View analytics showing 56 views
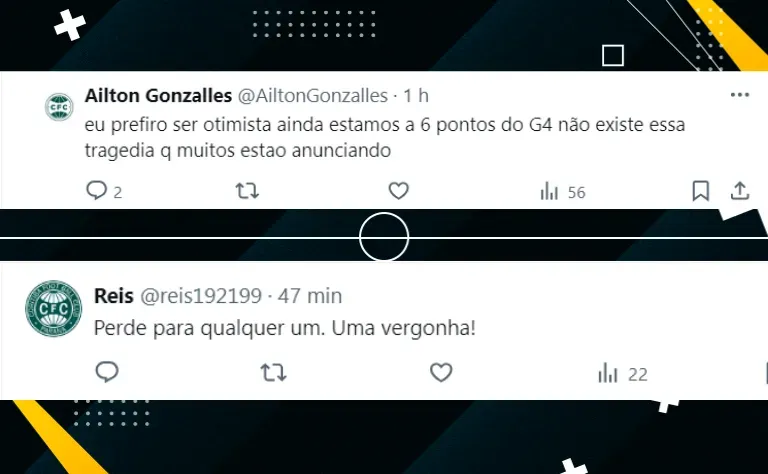Image resolution: width=768 pixels, height=474 pixels. point(563,192)
